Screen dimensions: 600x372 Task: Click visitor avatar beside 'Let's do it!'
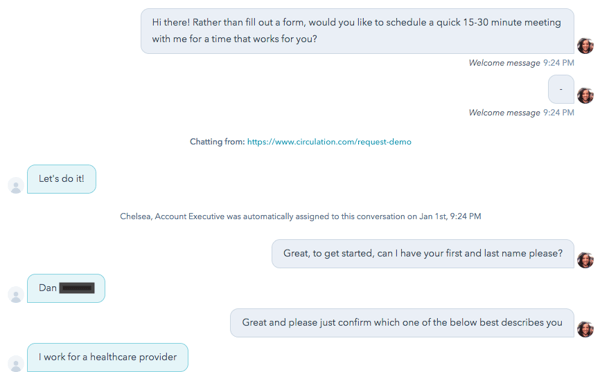pos(16,186)
